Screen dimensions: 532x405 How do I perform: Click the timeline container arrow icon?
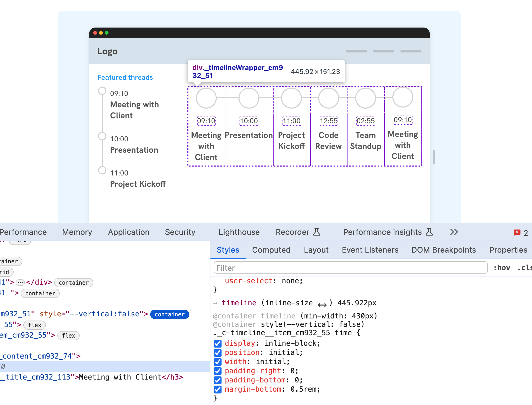pyautogui.click(x=215, y=303)
